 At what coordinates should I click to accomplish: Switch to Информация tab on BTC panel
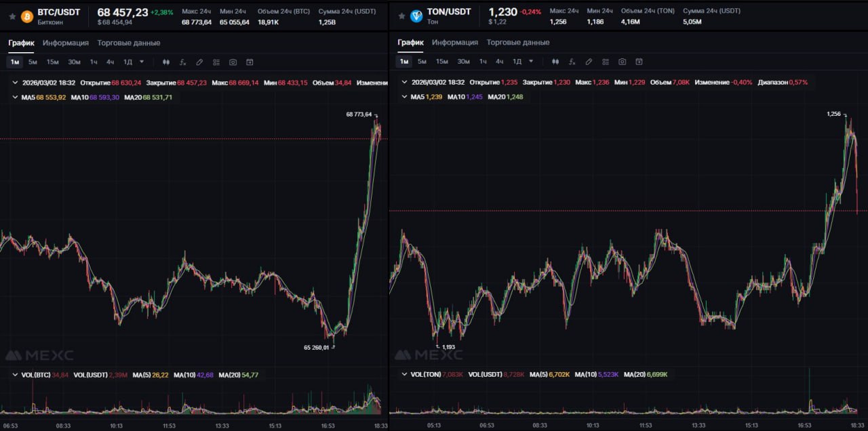coord(66,43)
